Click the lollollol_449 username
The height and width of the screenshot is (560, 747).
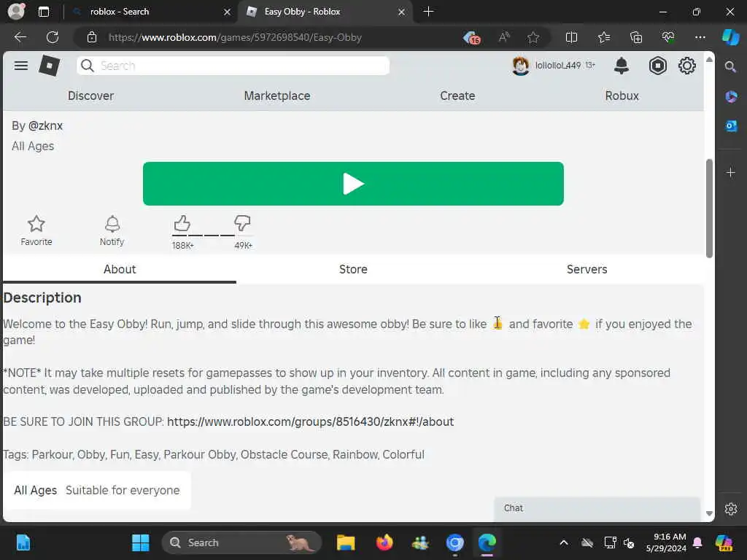(x=558, y=65)
